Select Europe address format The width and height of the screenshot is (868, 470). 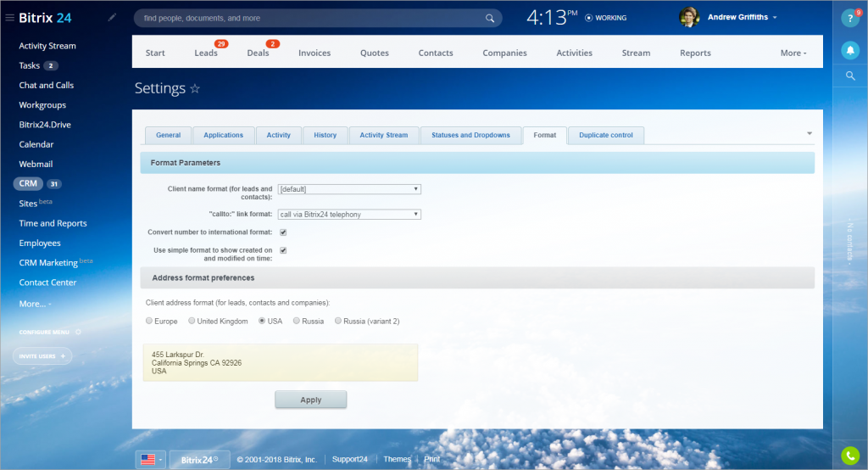coord(149,321)
